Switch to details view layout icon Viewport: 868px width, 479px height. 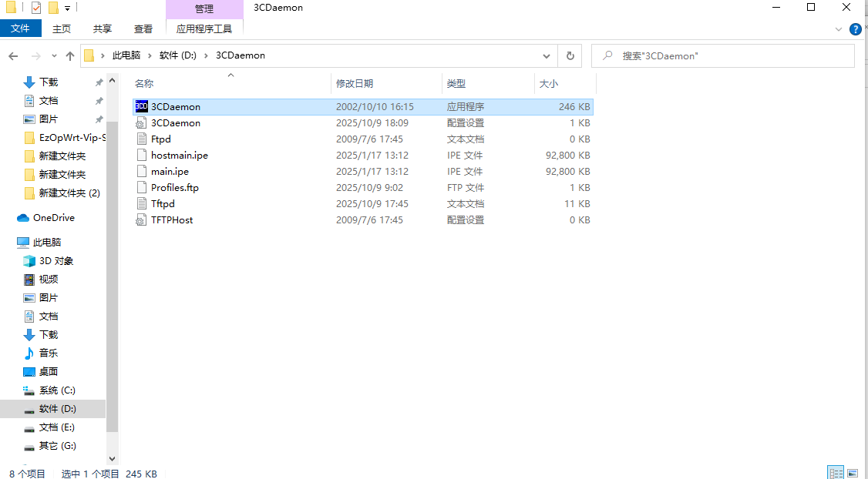click(x=836, y=473)
